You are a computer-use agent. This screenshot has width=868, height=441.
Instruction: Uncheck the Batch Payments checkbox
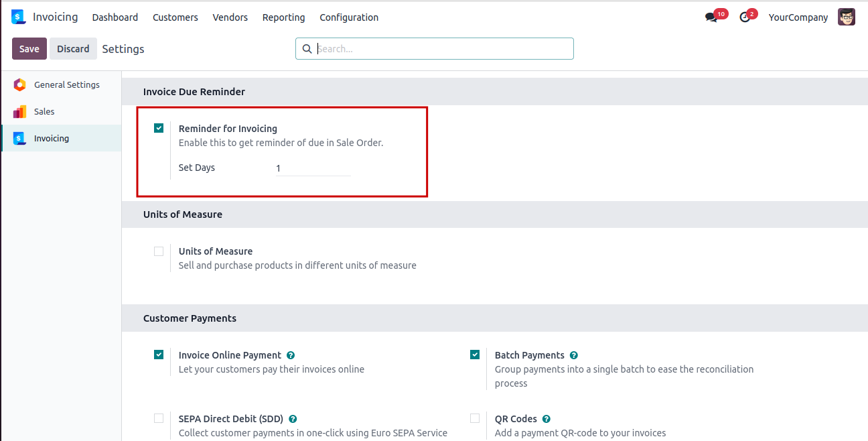coord(475,355)
